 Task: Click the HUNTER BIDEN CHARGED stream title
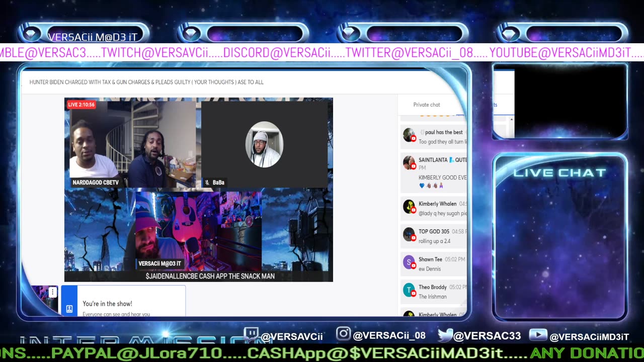point(146,82)
